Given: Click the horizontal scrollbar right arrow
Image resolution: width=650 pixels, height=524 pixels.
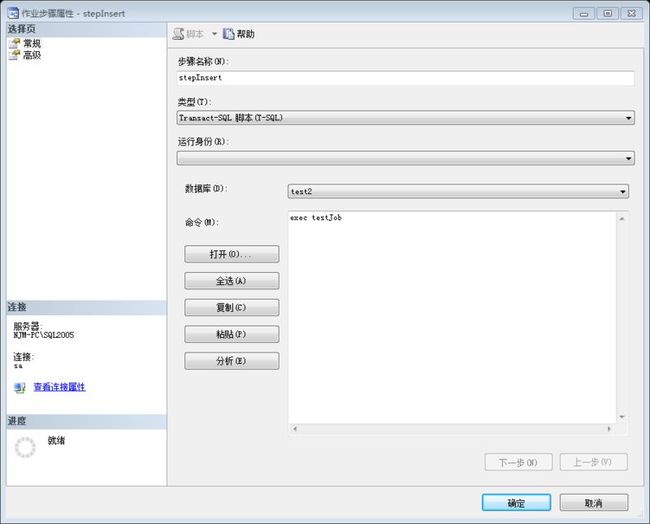Looking at the screenshot, I should point(609,429).
